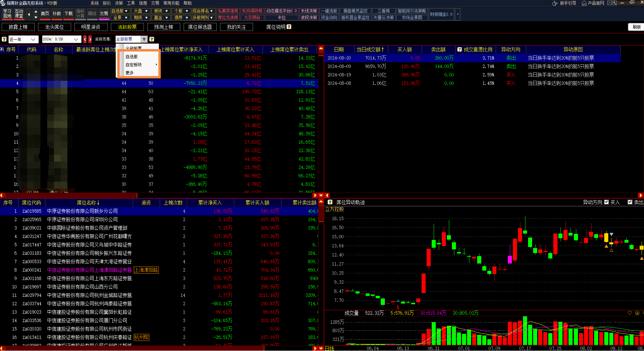Open the 2024/8/26 date picker dropdown

point(76,39)
